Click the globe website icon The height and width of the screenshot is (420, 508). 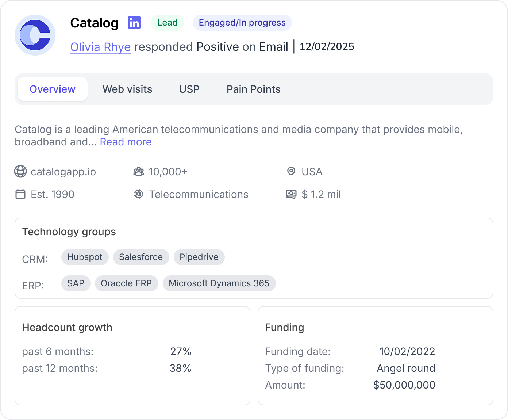20,171
